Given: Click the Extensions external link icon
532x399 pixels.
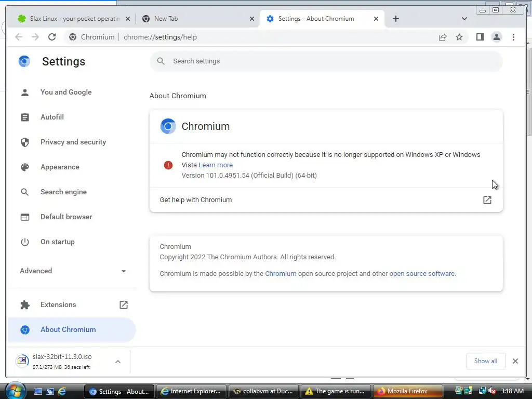Looking at the screenshot, I should pyautogui.click(x=124, y=304).
